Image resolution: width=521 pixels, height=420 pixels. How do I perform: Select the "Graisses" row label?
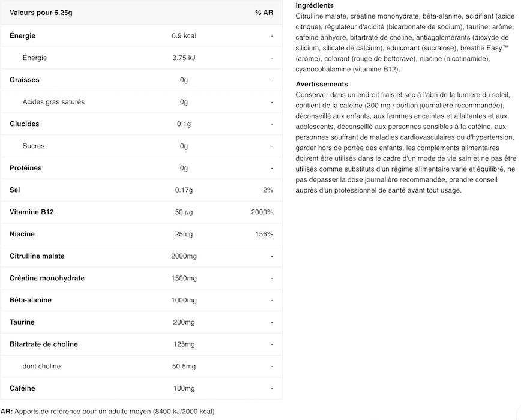25,80
